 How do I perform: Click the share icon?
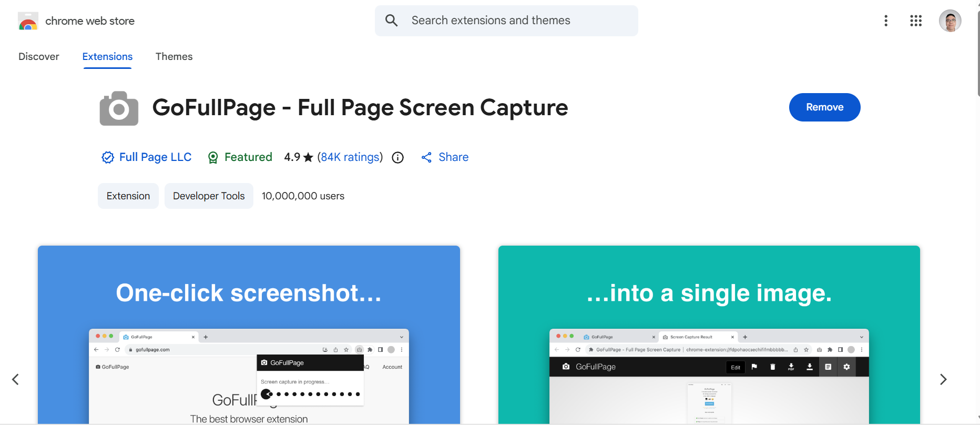[426, 157]
